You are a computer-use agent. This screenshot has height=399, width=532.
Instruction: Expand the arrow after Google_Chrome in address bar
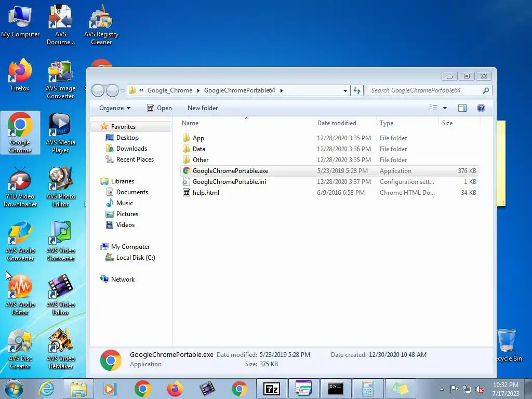[198, 90]
